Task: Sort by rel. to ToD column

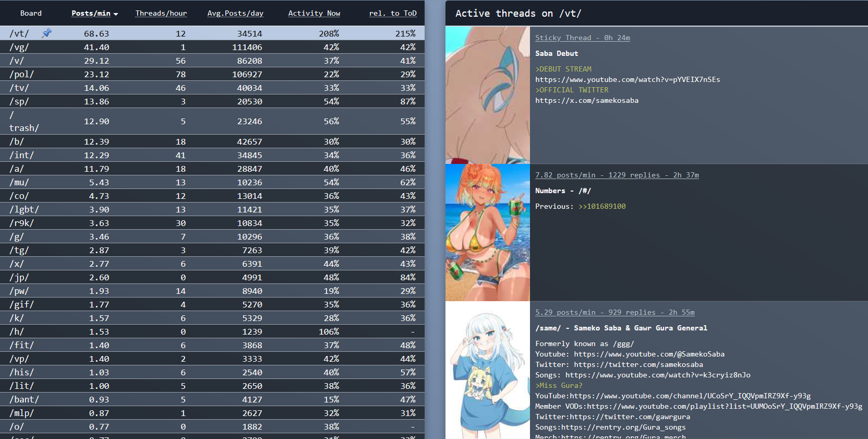Action: [392, 14]
